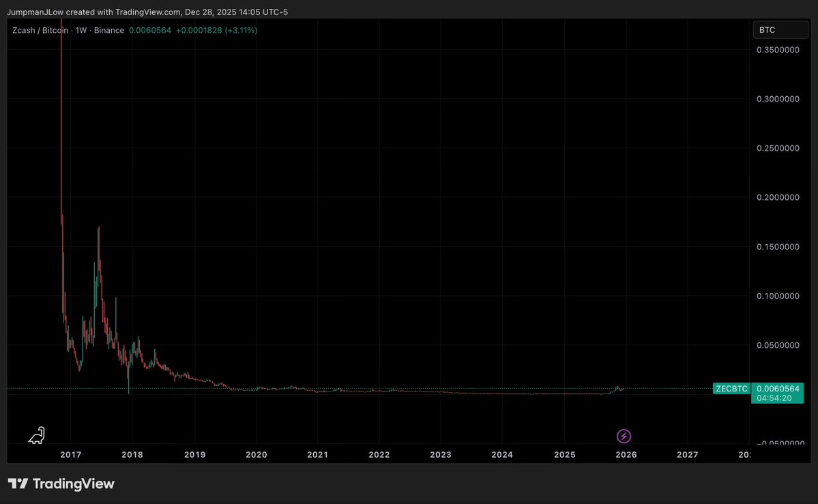Click the +0.0001828 (+3.11%) change value

pyautogui.click(x=216, y=30)
